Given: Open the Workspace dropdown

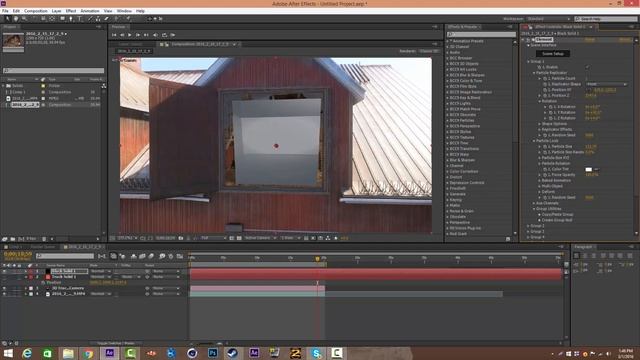Looking at the screenshot, I should tap(549, 19).
